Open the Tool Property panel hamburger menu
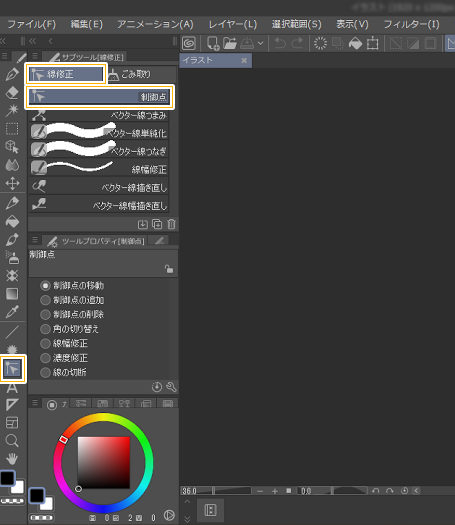Screen dimensions: 455x525 click(35, 240)
